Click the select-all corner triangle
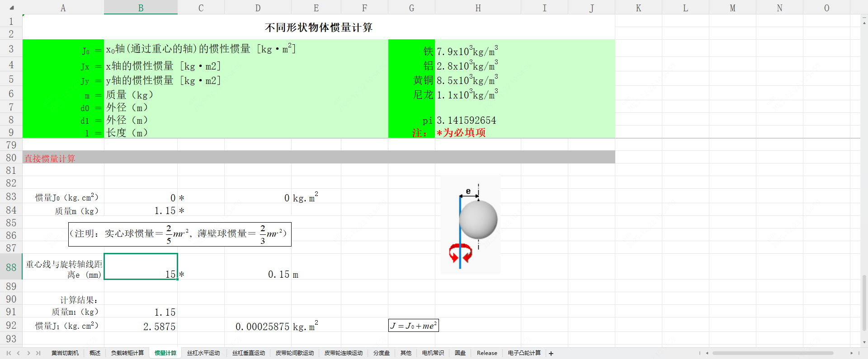Image resolution: width=868 pixels, height=359 pixels. 11,8
